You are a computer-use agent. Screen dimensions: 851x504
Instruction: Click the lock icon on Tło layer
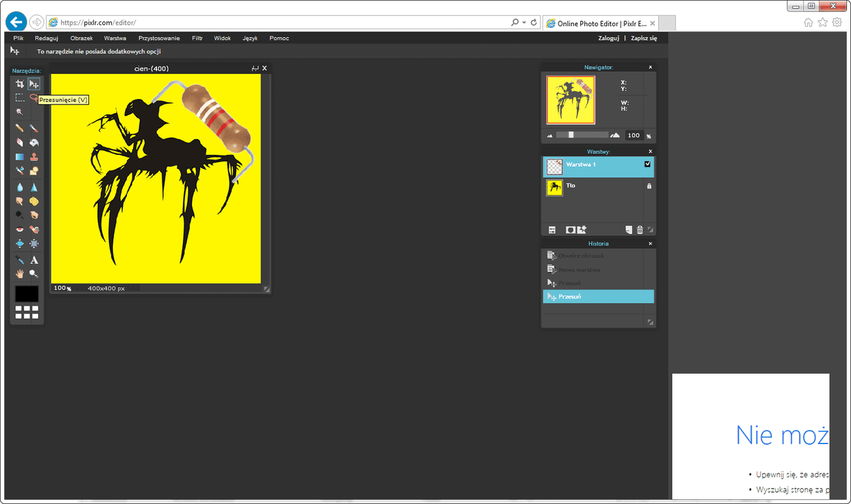(x=649, y=186)
